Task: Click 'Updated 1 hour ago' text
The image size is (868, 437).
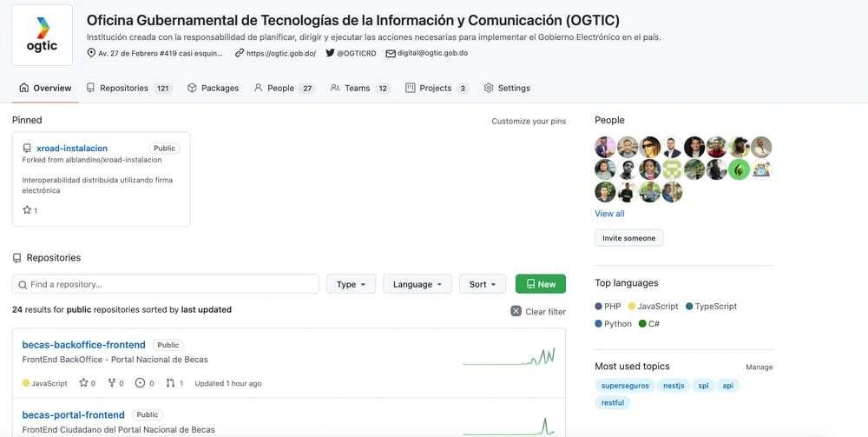Action: click(228, 383)
